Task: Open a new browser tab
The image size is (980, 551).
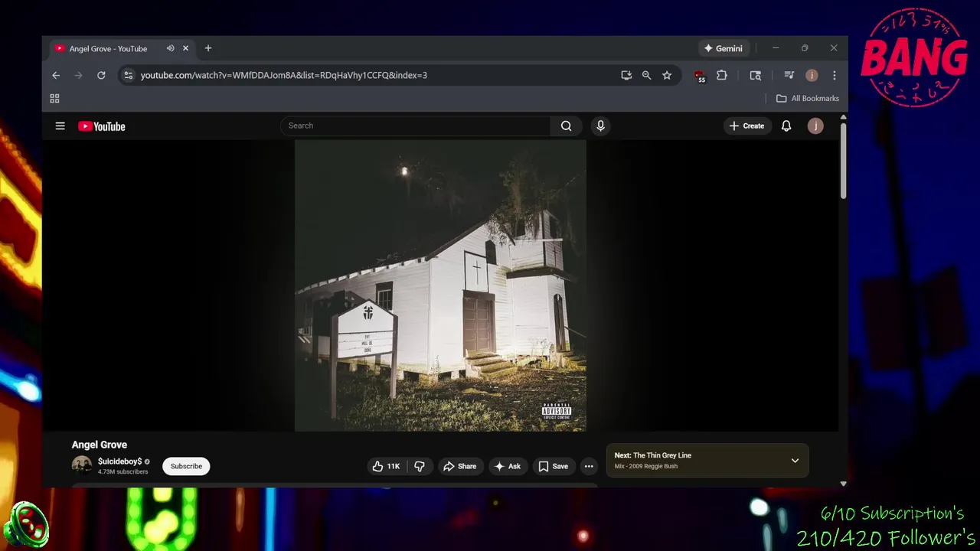Action: click(207, 48)
